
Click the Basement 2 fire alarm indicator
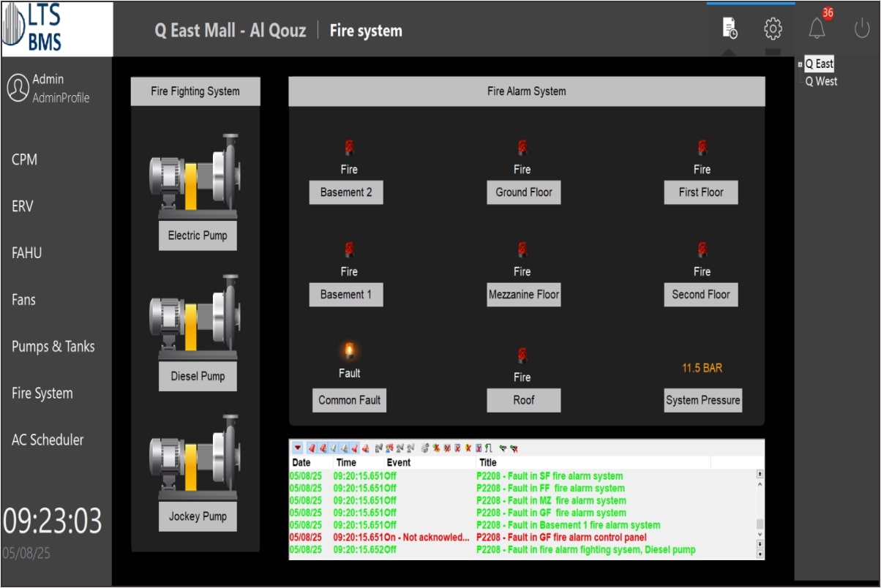coord(349,148)
